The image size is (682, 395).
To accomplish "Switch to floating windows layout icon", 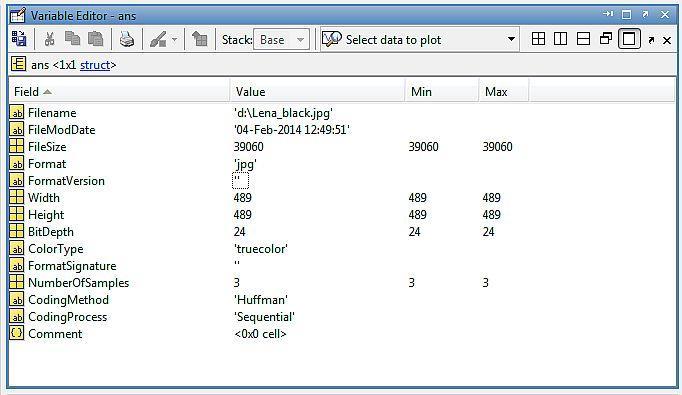I will click(606, 39).
